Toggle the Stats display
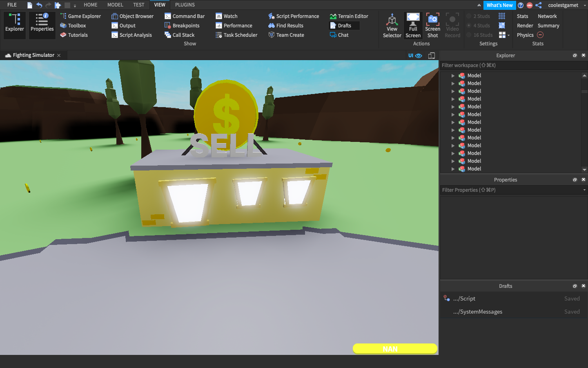The width and height of the screenshot is (588, 368). tap(523, 16)
